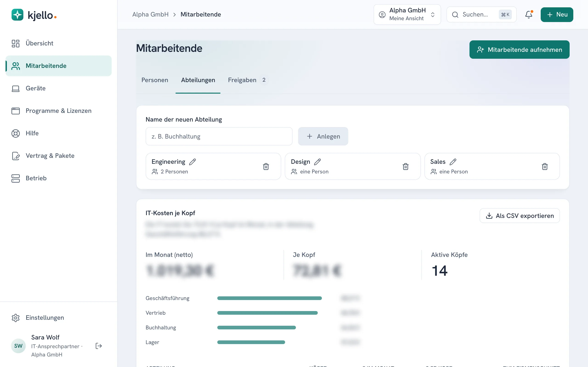Edit the Sales department name
Viewport: 588px width, 367px height.
(x=453, y=162)
